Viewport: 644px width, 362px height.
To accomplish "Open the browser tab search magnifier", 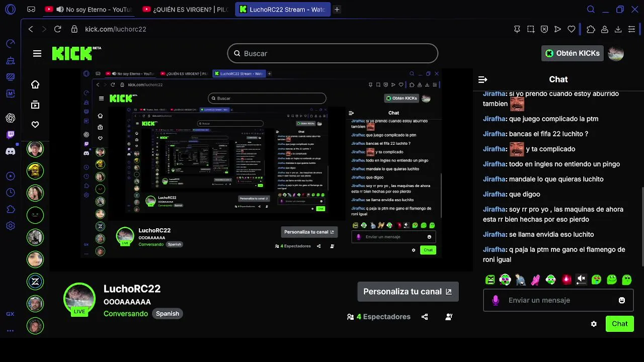I will point(591,9).
